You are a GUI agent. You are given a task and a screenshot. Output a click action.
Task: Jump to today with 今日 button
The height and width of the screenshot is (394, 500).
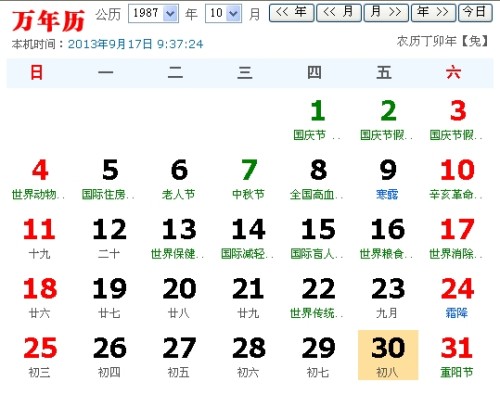coord(475,13)
